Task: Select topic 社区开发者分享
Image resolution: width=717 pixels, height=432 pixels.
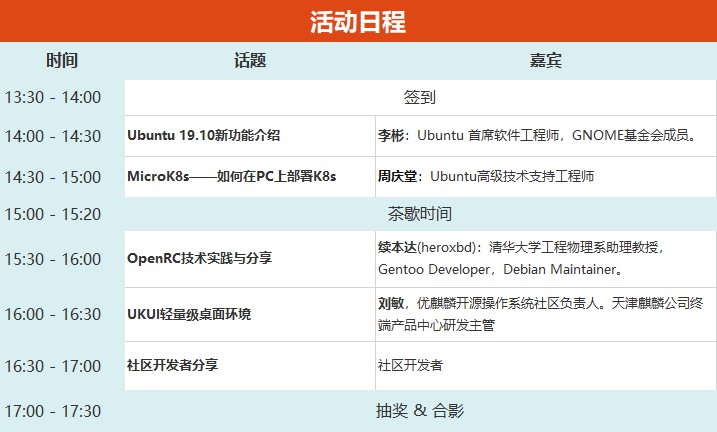Action: [x=172, y=365]
